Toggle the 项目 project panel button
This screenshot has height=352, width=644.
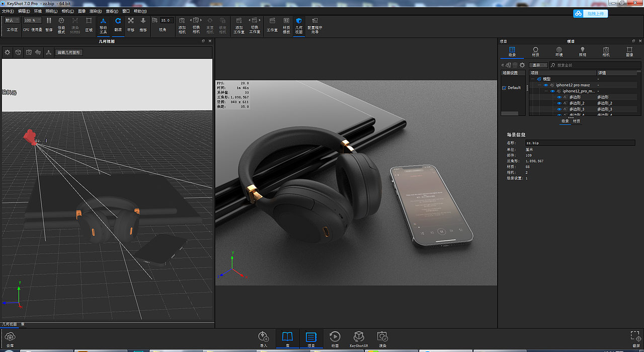point(311,339)
